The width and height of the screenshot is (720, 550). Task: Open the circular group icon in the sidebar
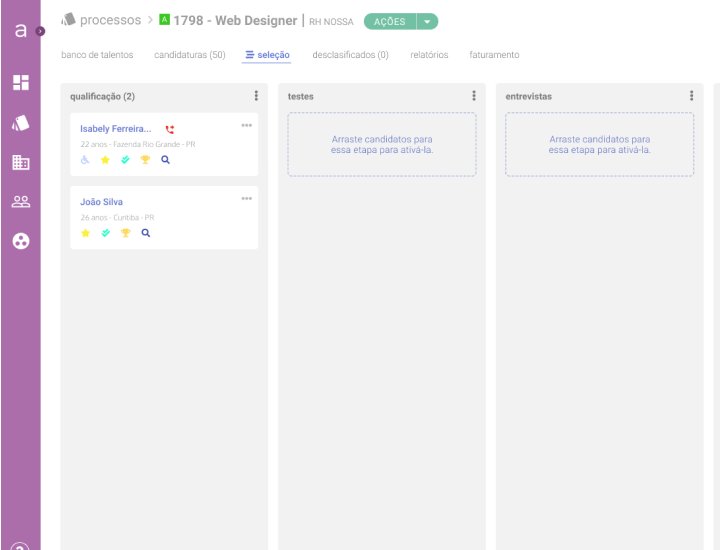[x=21, y=241]
